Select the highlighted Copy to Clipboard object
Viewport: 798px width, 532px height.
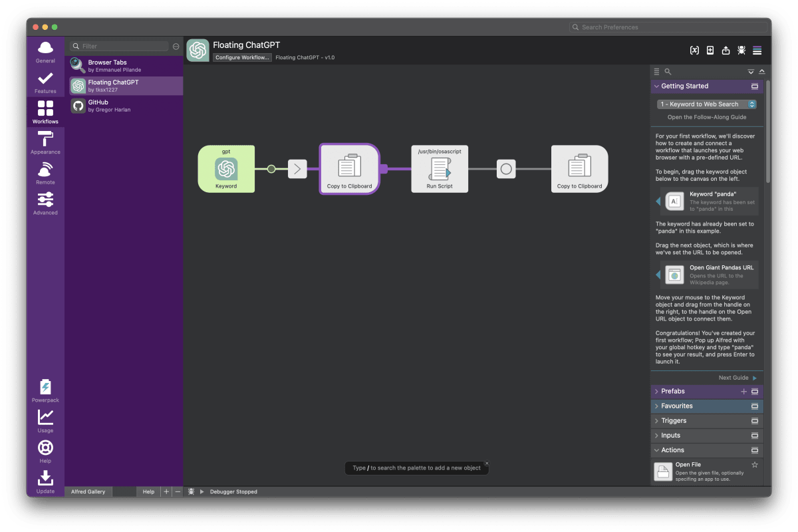[x=350, y=169]
